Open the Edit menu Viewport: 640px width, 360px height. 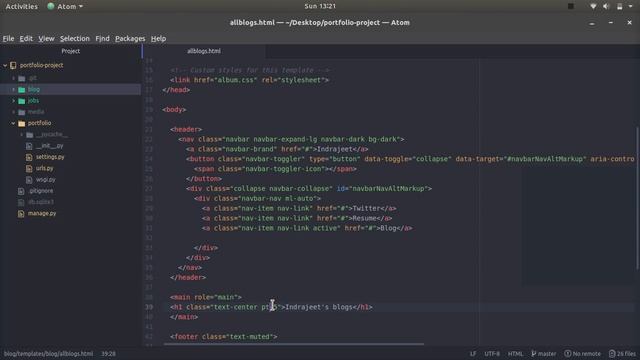[26, 38]
